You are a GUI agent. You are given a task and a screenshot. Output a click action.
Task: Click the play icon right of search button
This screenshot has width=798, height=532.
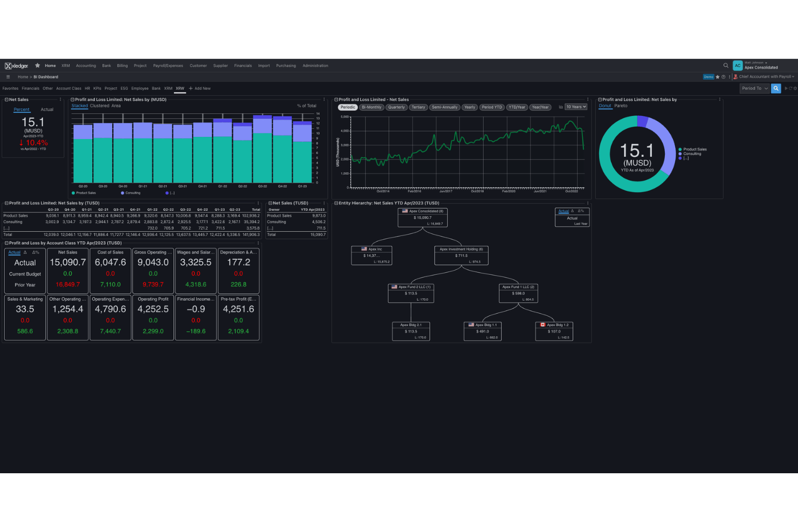[786, 88]
